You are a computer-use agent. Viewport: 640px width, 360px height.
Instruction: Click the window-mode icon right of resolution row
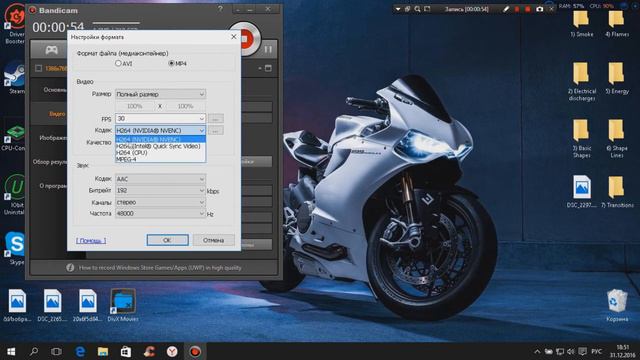(268, 68)
